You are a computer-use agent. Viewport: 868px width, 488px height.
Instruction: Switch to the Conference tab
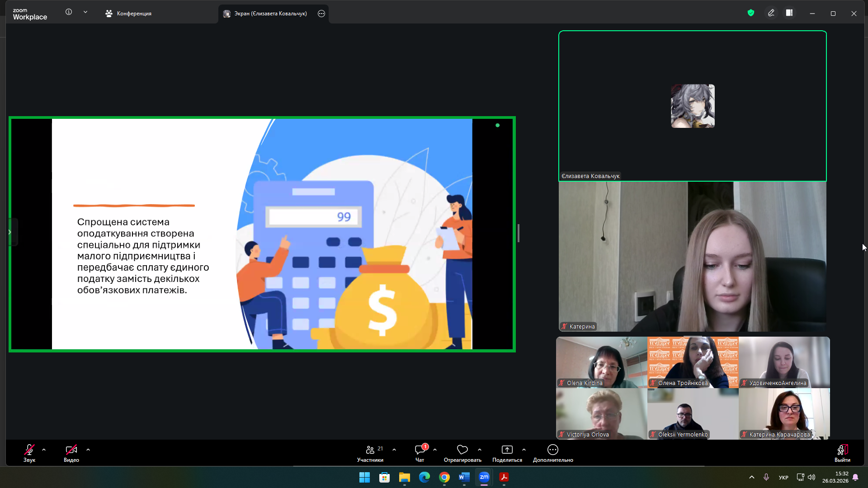[x=128, y=14]
